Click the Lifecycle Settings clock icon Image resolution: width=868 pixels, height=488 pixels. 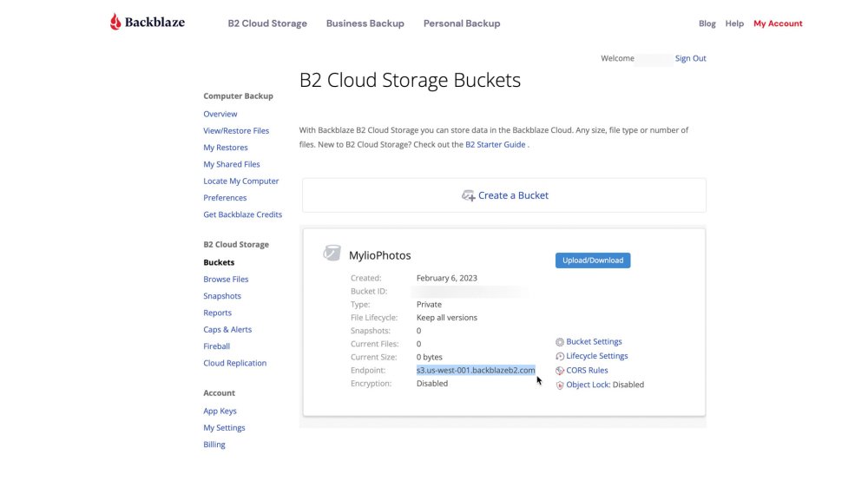(x=560, y=356)
